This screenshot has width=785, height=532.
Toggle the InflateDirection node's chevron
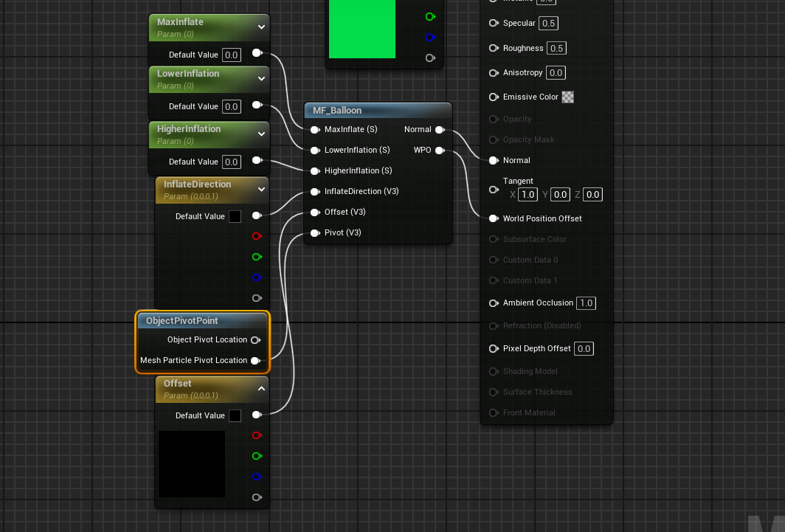tap(261, 189)
